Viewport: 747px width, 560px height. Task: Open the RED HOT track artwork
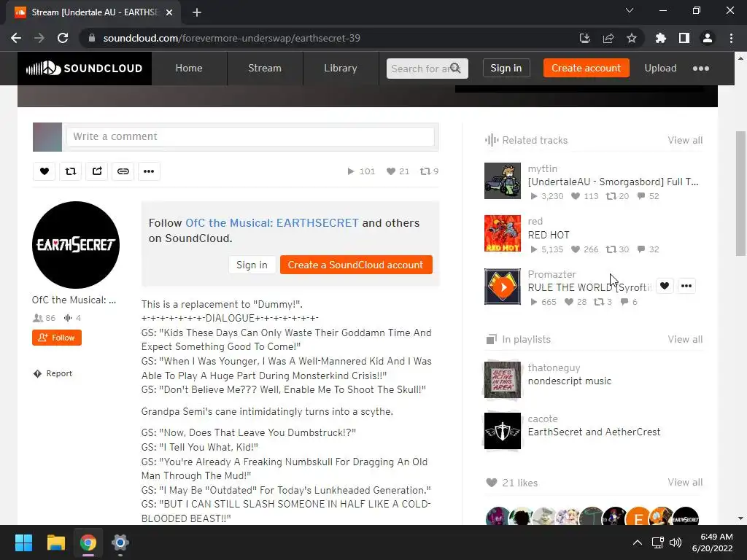pos(503,233)
